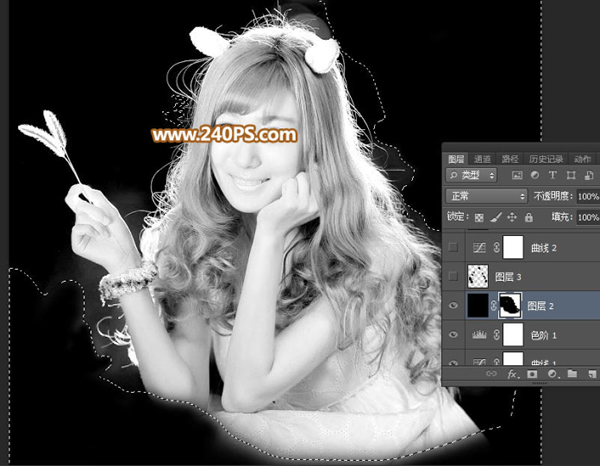Viewport: 600px width, 466px height.
Task: Toggle mask link on 曲线 1 layer
Action: 496,362
